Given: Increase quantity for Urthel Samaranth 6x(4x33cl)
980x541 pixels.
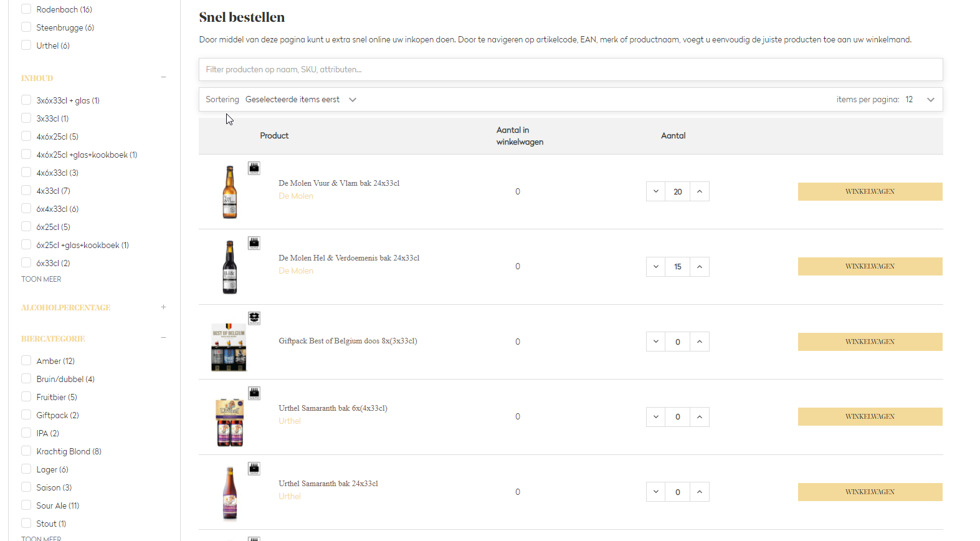Looking at the screenshot, I should (700, 417).
